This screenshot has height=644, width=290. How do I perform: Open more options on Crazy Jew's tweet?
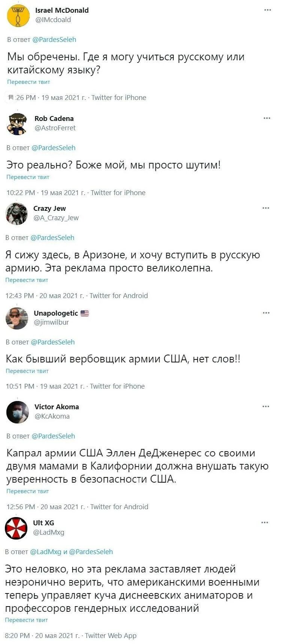point(266,208)
